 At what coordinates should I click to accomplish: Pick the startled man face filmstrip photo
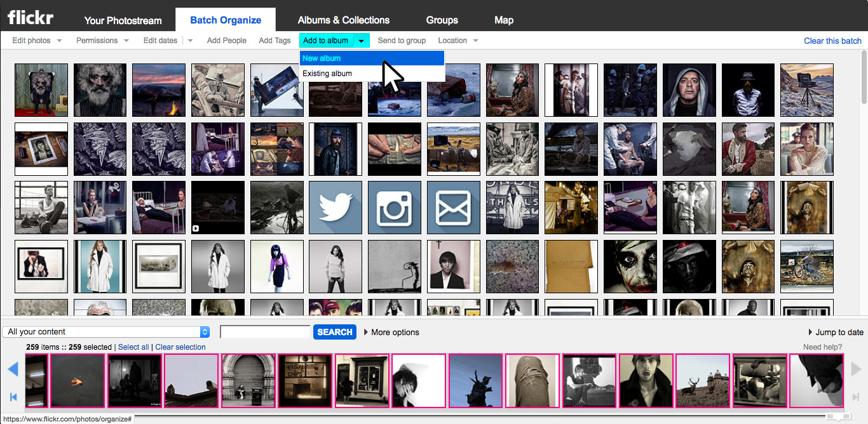coord(646,381)
